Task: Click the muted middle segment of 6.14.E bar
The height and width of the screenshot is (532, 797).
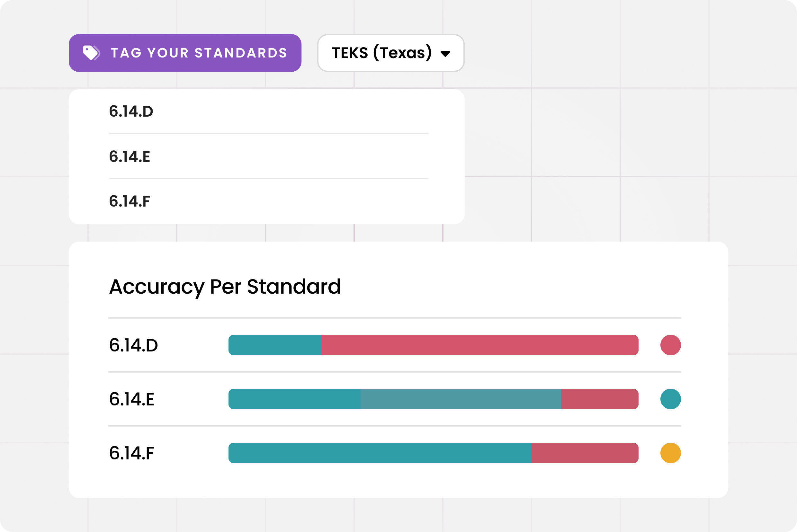Action: click(x=460, y=399)
